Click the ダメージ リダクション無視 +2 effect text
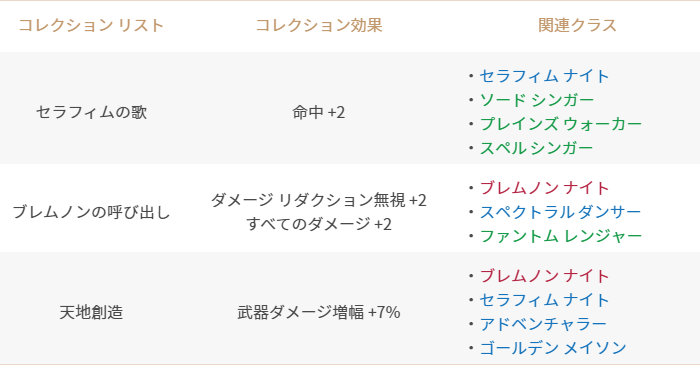Viewport: 700px width, 365px height. [319, 200]
